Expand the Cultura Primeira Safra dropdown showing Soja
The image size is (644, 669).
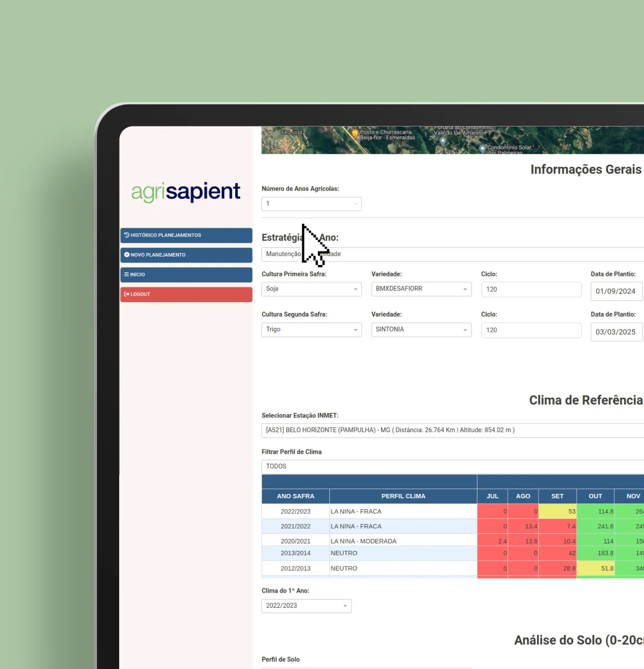(x=311, y=289)
